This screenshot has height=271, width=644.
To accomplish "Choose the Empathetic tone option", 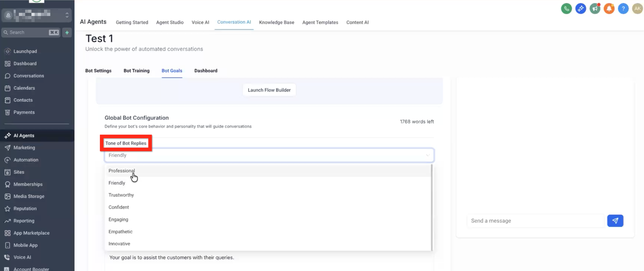I will (x=120, y=231).
